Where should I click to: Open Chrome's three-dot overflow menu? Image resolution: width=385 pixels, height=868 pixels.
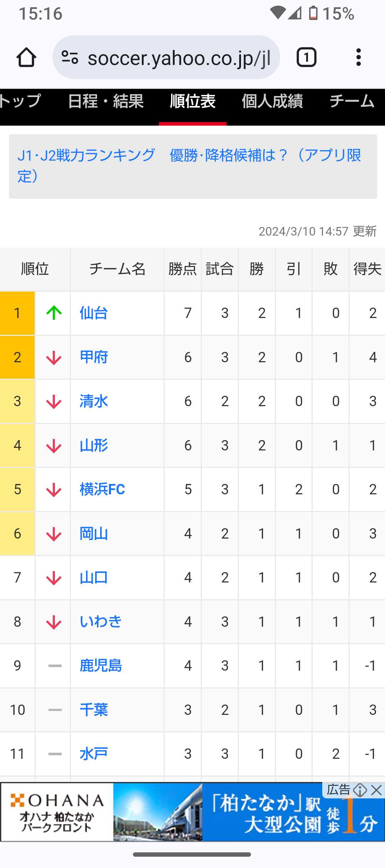pos(358,57)
